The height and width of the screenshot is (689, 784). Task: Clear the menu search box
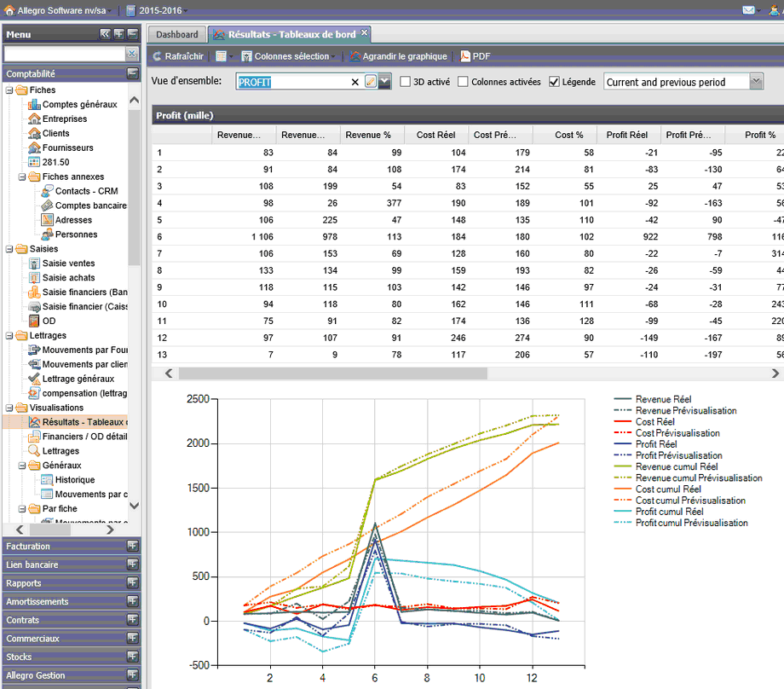pyautogui.click(x=131, y=54)
